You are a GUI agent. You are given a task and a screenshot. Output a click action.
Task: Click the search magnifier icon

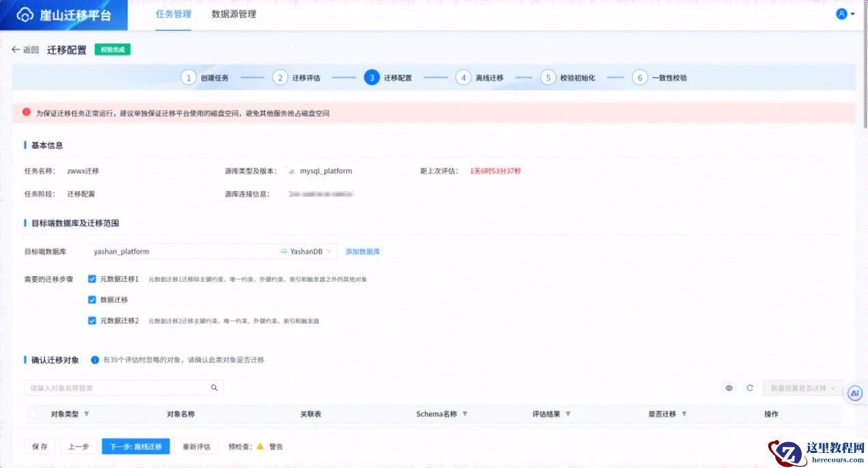[214, 387]
